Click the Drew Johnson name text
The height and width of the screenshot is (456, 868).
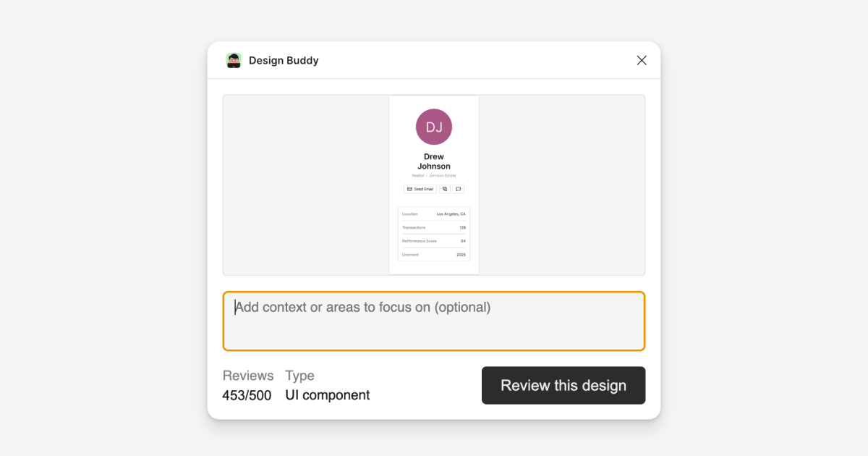coord(433,161)
